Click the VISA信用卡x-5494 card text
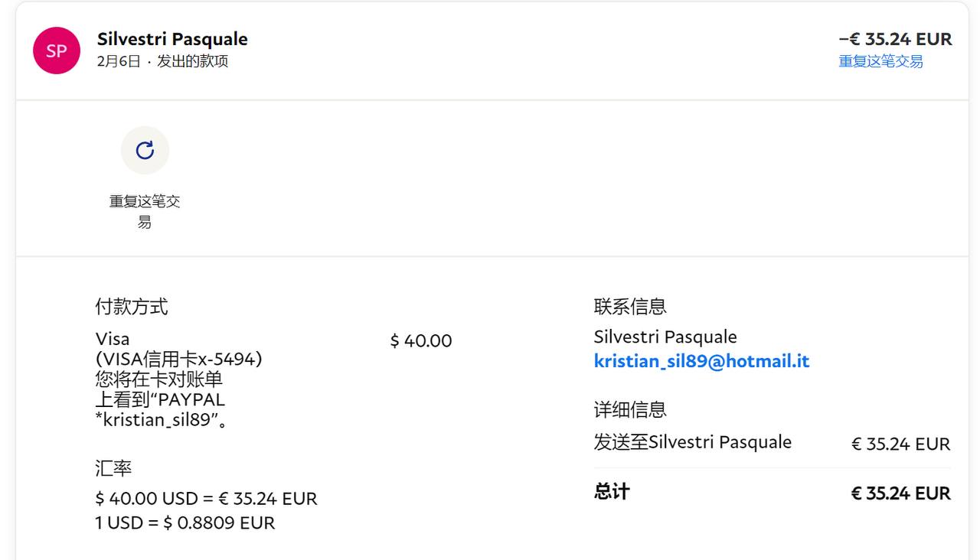980x560 pixels. pos(178,359)
